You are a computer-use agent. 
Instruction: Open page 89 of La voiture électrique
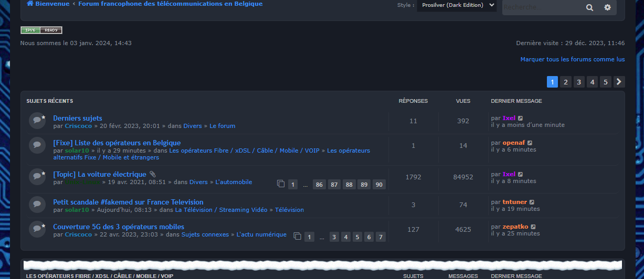pyautogui.click(x=364, y=184)
